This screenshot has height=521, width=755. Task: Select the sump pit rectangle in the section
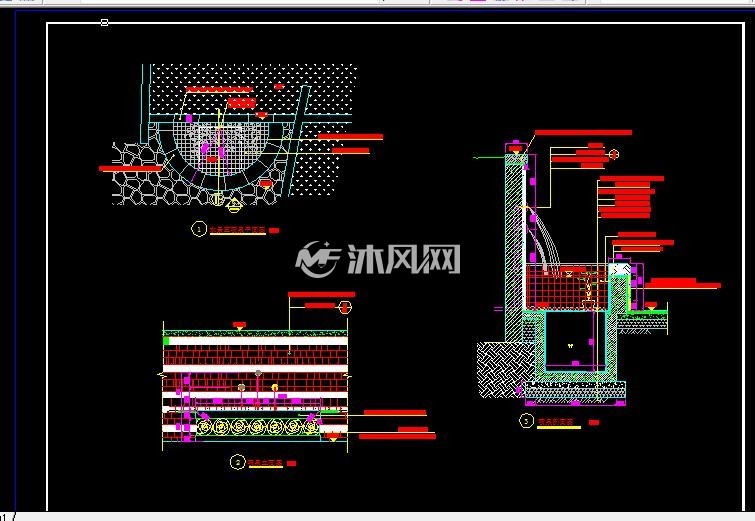574,341
